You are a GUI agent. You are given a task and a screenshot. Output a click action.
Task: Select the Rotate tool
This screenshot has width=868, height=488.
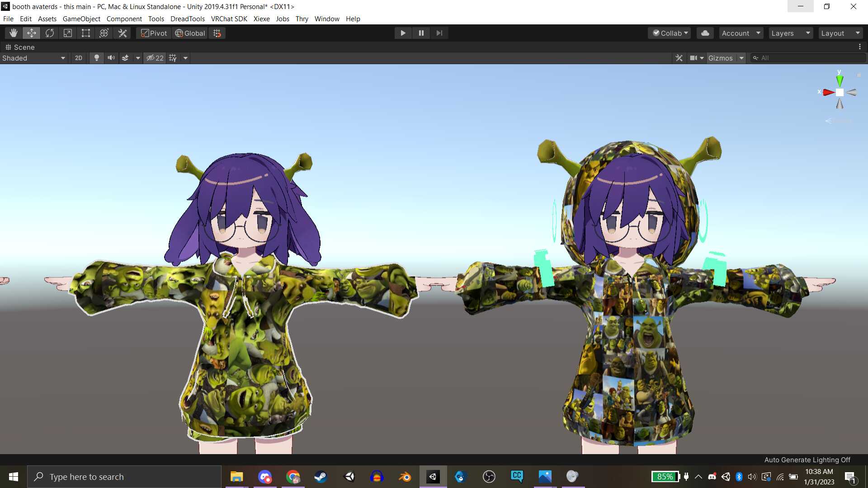pos(50,33)
